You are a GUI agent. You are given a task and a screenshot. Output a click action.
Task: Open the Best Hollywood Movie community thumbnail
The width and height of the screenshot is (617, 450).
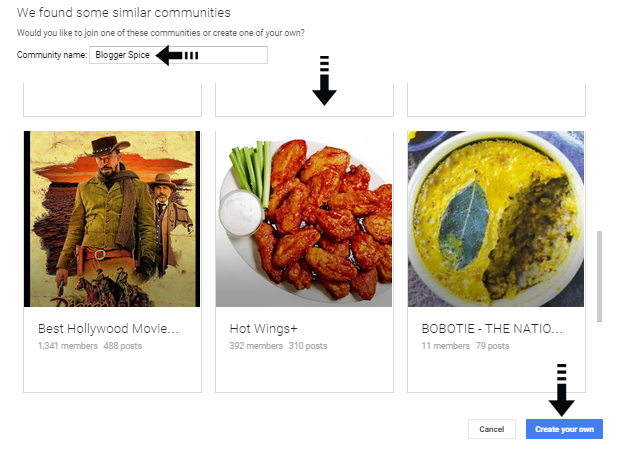(x=112, y=219)
